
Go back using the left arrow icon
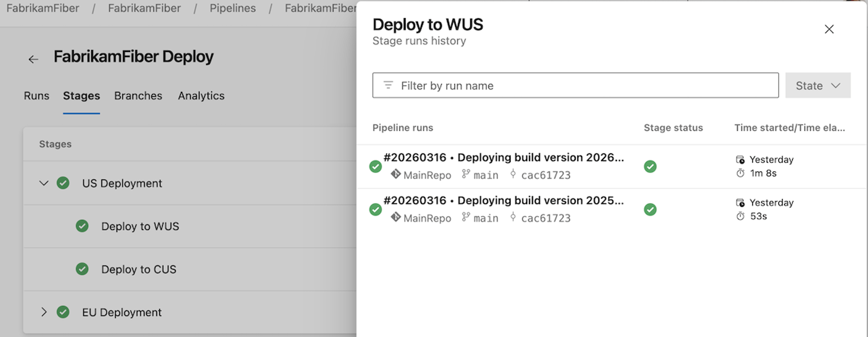pyautogui.click(x=33, y=59)
